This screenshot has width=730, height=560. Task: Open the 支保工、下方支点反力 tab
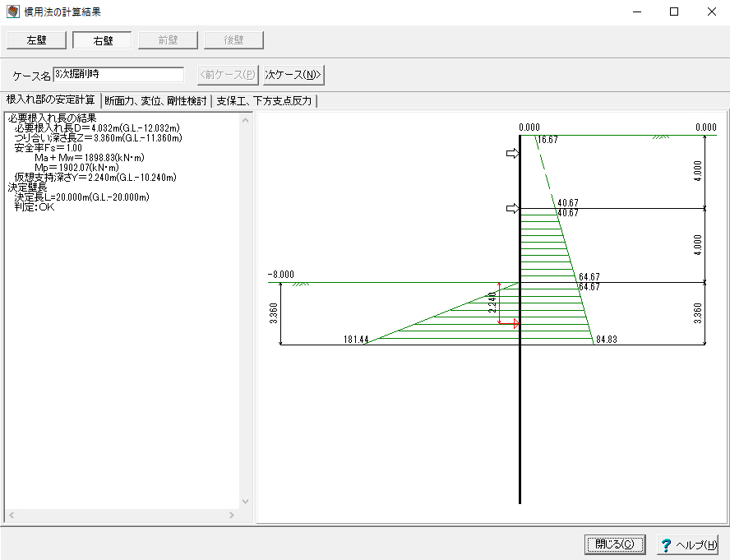point(265,101)
